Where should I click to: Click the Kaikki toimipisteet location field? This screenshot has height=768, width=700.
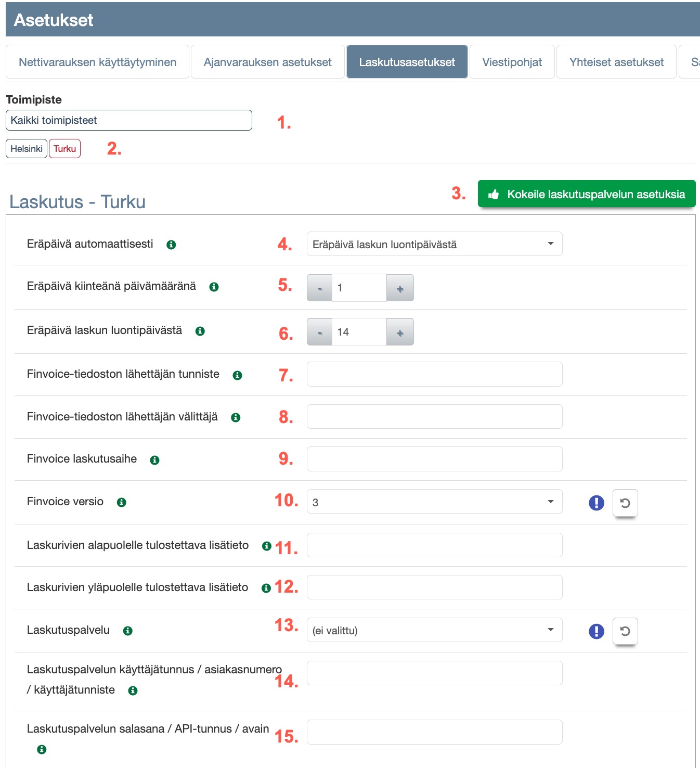coord(129,120)
